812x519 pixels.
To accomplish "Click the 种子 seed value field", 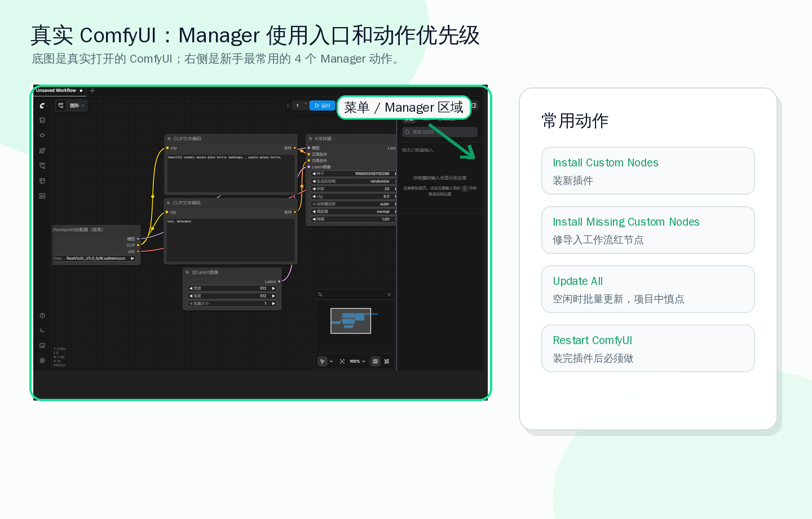I will pyautogui.click(x=354, y=174).
